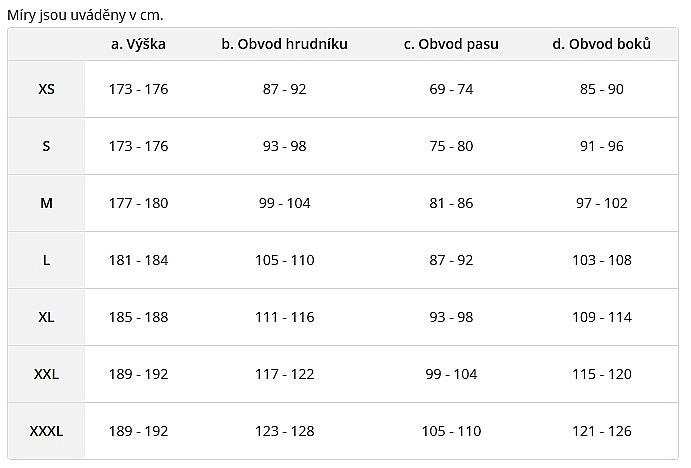
Task: Click the 'c. Obvod pasu' column header
Action: 451,44
